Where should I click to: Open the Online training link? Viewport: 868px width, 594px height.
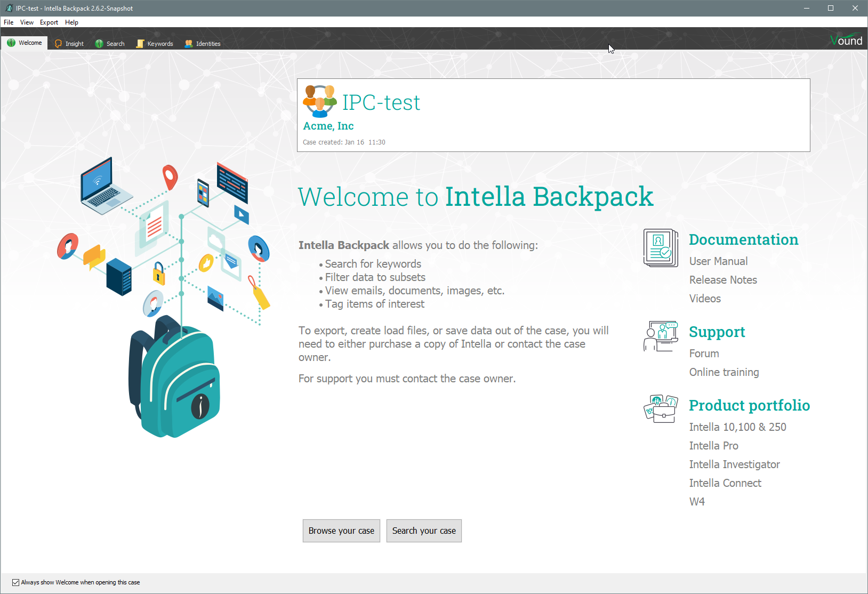[724, 372]
